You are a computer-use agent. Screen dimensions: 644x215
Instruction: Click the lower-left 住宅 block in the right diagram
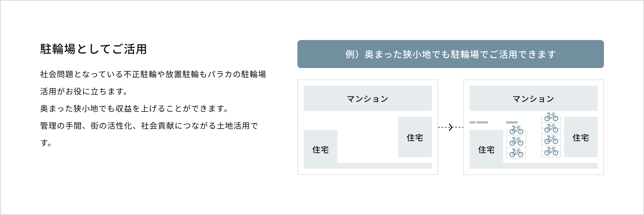(x=486, y=149)
